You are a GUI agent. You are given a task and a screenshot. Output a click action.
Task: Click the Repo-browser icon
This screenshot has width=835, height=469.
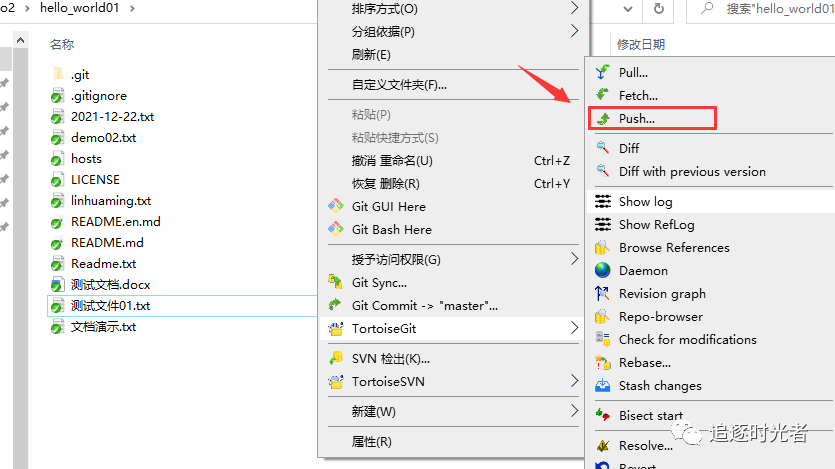(x=603, y=316)
